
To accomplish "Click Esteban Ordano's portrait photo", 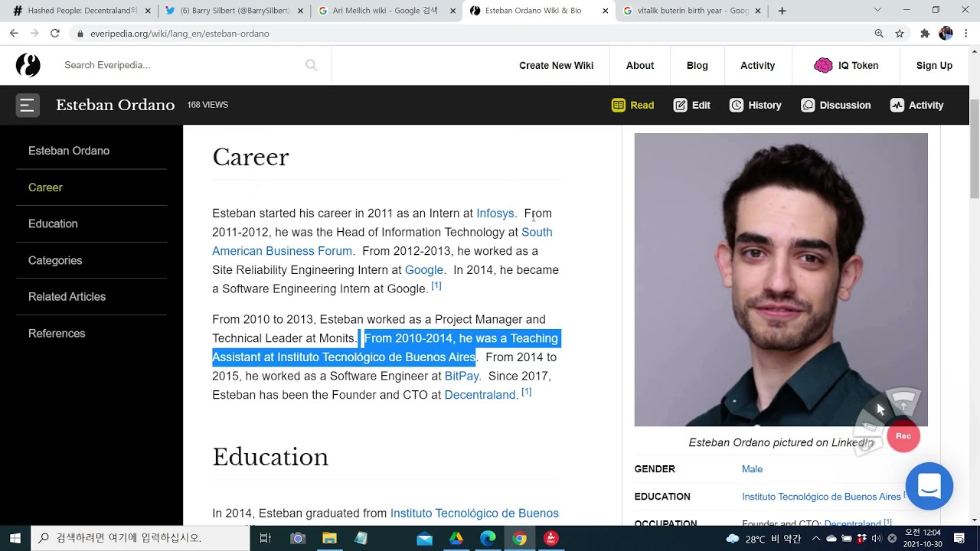I will pyautogui.click(x=781, y=279).
